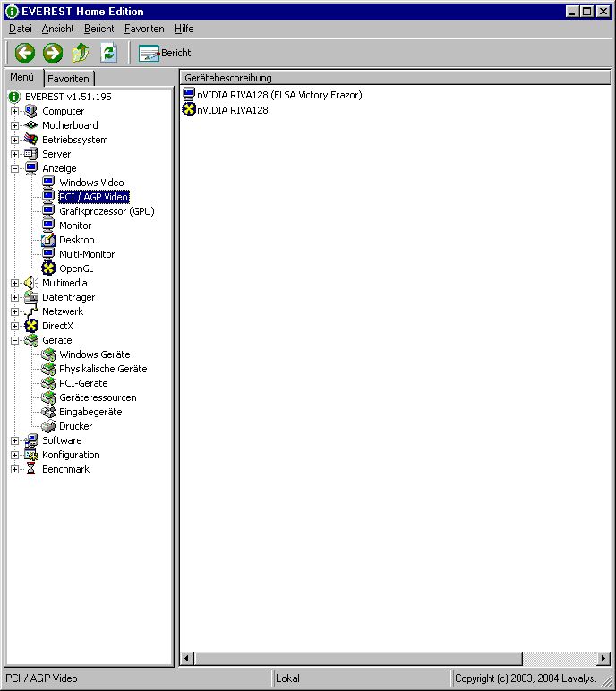Open the Datei menu
Viewport: 616px width, 691px height.
(x=21, y=29)
